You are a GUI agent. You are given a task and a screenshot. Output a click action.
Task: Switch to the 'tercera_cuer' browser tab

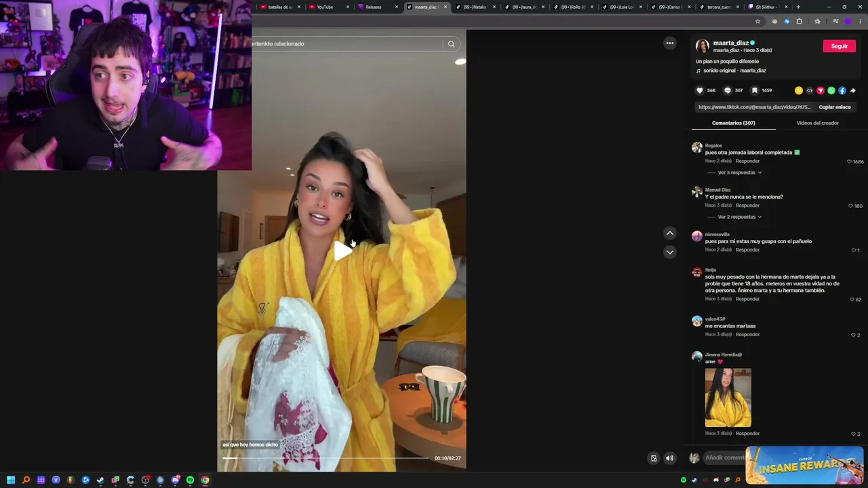click(718, 7)
